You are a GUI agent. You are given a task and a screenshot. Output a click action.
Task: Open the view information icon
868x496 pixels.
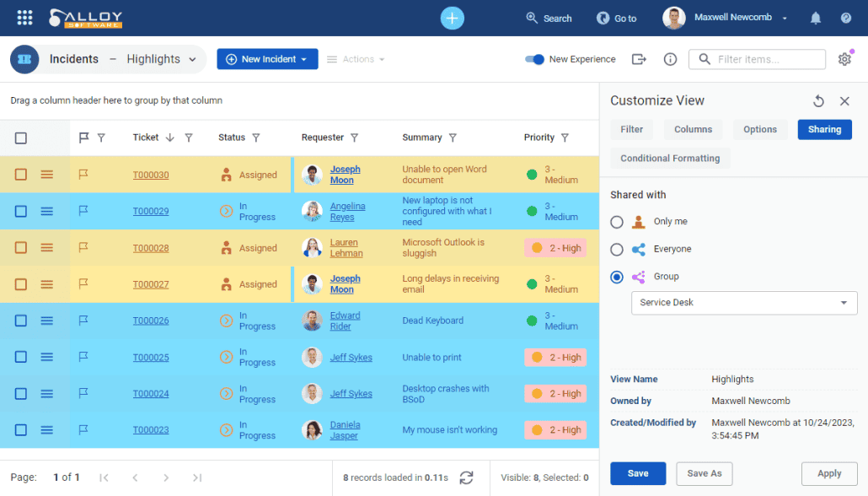click(670, 59)
